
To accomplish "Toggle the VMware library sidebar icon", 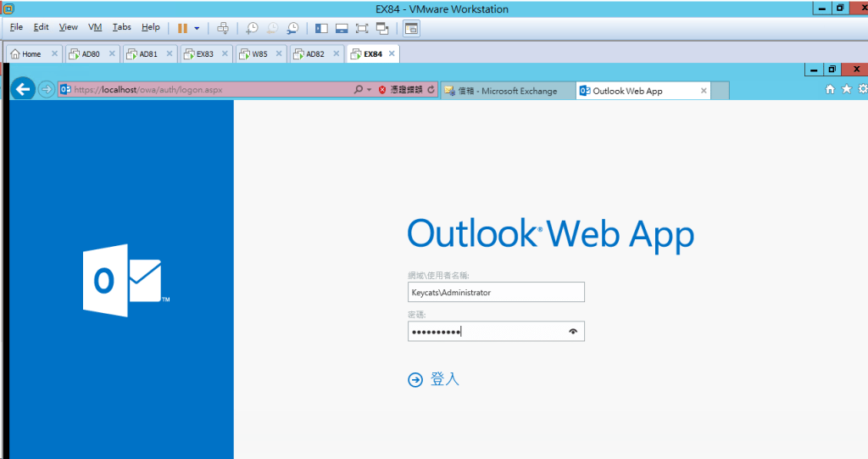I will [321, 28].
